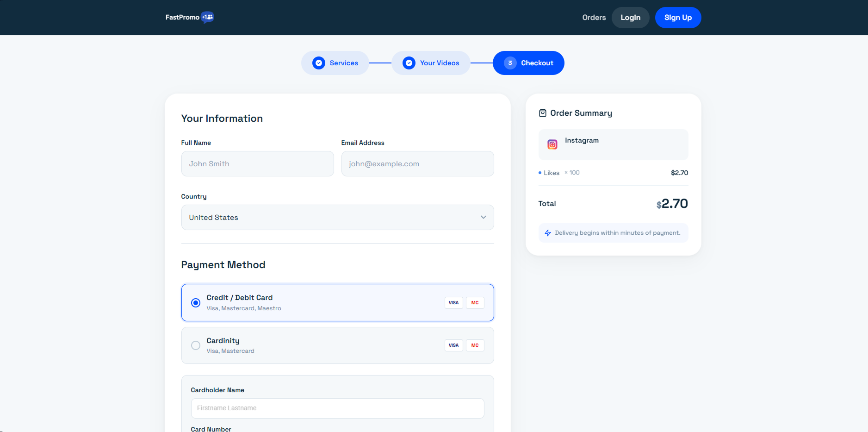Open the Orders link in the header
The height and width of the screenshot is (432, 868).
click(594, 18)
